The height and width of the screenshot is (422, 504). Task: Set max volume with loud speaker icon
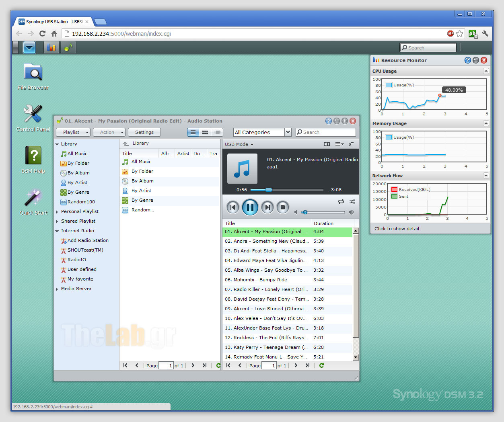pos(351,212)
